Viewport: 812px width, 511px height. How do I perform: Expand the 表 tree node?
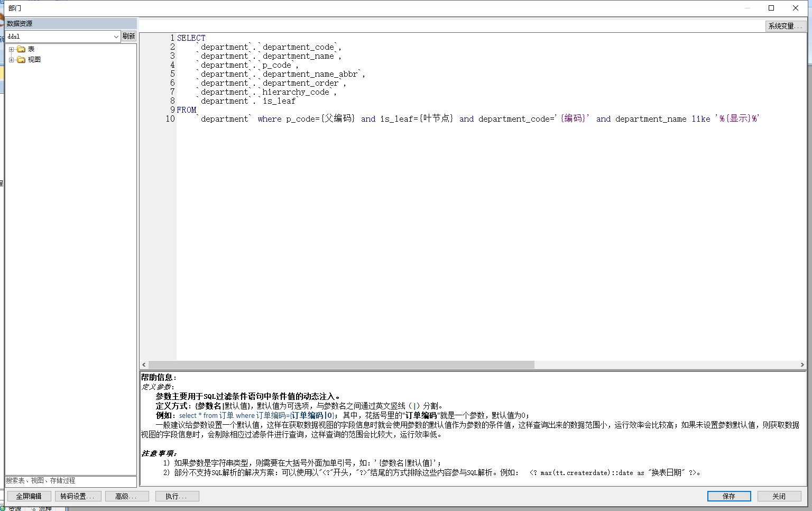[x=11, y=49]
